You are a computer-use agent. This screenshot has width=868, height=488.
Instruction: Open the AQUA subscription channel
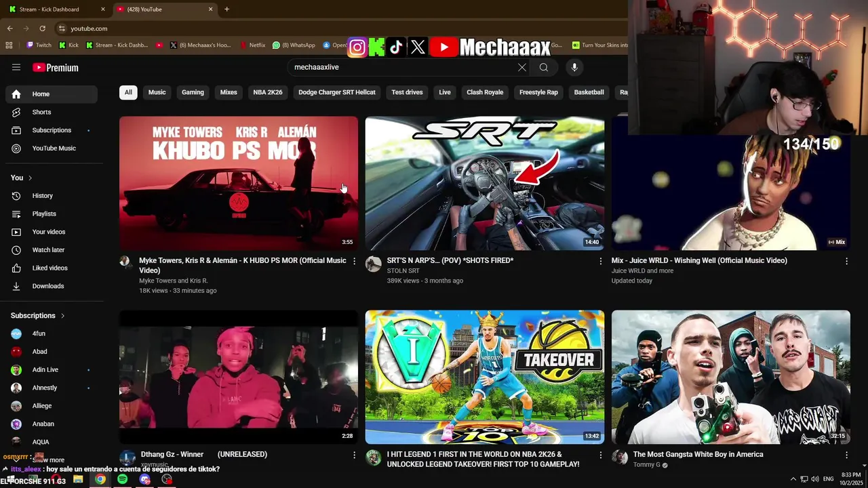click(52, 442)
